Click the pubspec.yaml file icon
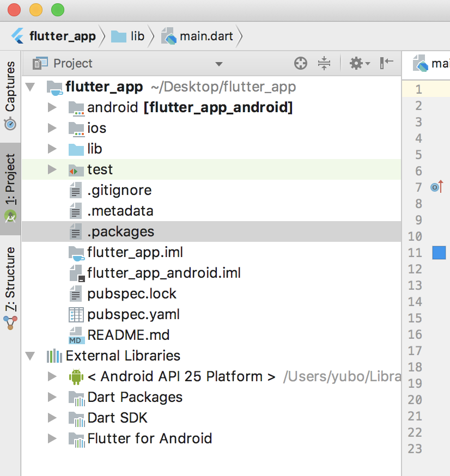The image size is (450, 476). pos(76,314)
